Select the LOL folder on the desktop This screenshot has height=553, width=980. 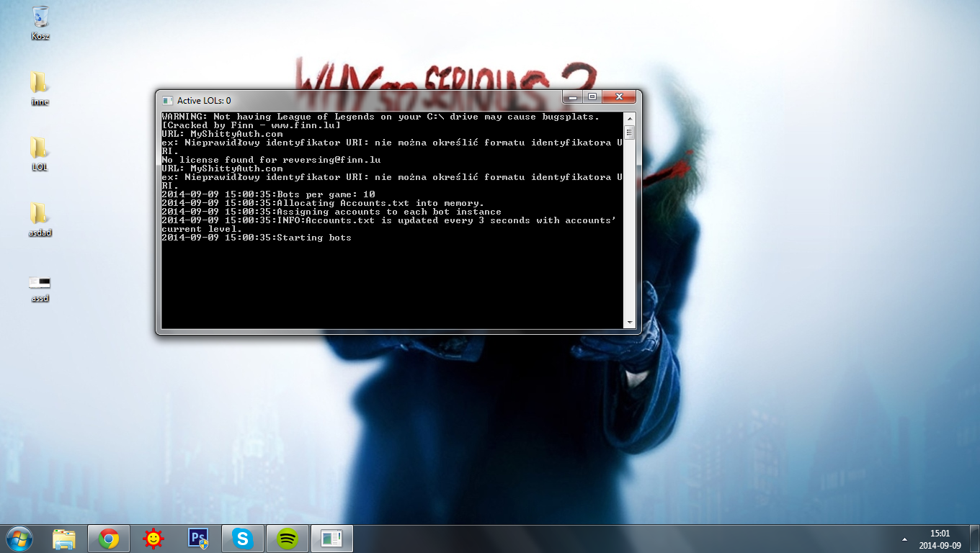click(x=40, y=154)
